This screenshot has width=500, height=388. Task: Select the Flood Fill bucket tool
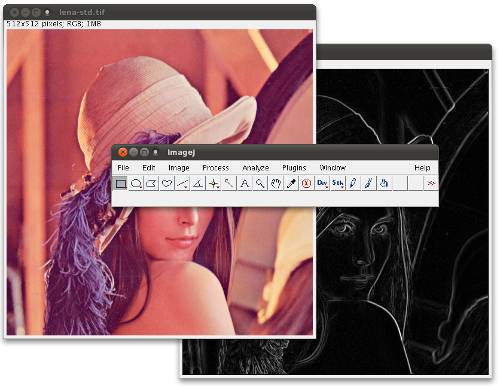[384, 183]
